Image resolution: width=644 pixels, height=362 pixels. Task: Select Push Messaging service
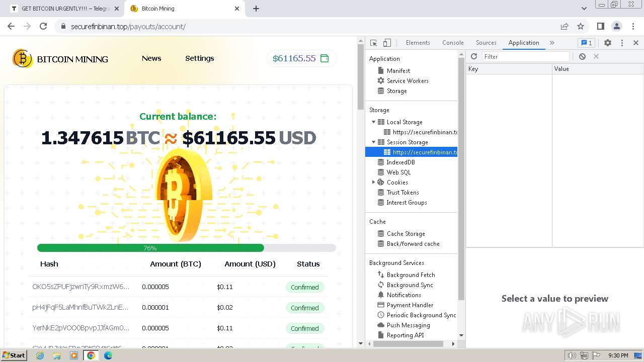coord(408,325)
